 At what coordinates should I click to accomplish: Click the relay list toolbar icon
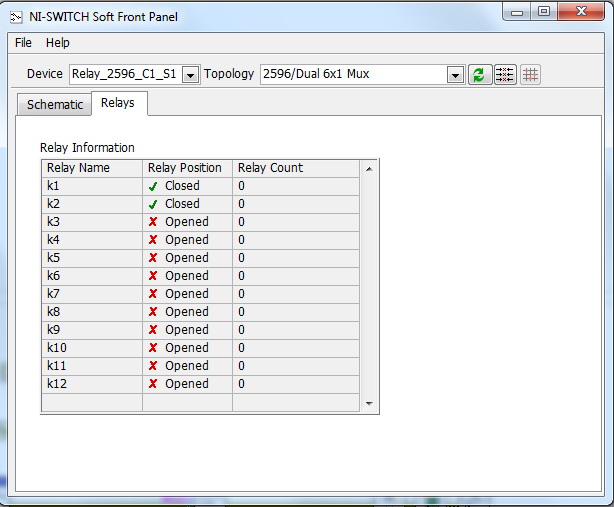coord(505,74)
